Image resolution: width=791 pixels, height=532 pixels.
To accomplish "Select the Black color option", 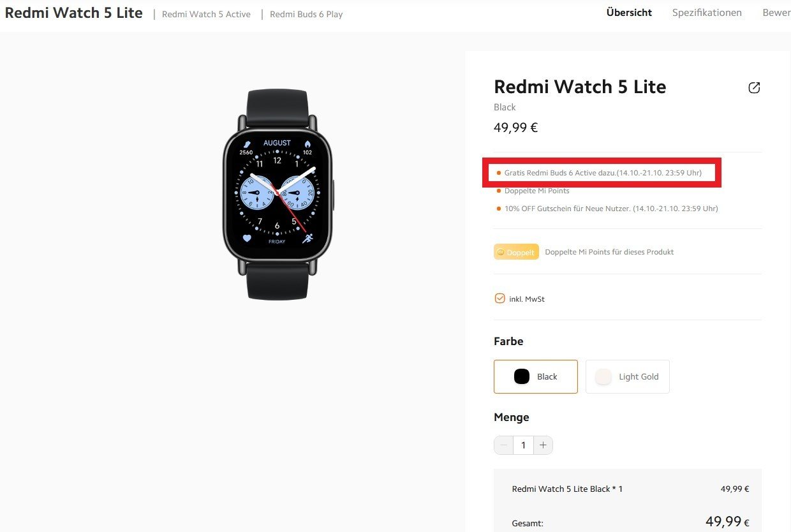I will pyautogui.click(x=535, y=376).
